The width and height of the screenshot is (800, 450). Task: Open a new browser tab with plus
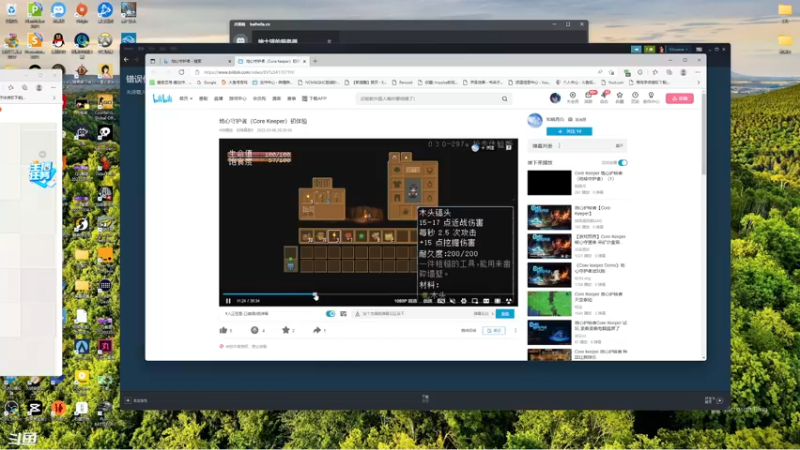pos(315,61)
